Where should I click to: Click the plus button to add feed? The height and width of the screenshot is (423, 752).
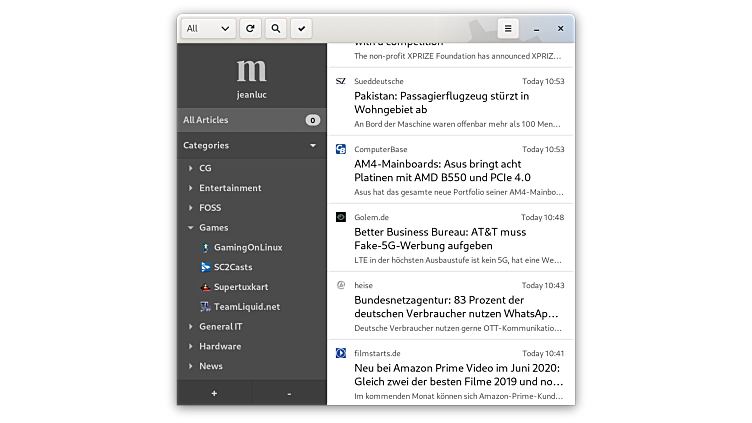point(214,394)
